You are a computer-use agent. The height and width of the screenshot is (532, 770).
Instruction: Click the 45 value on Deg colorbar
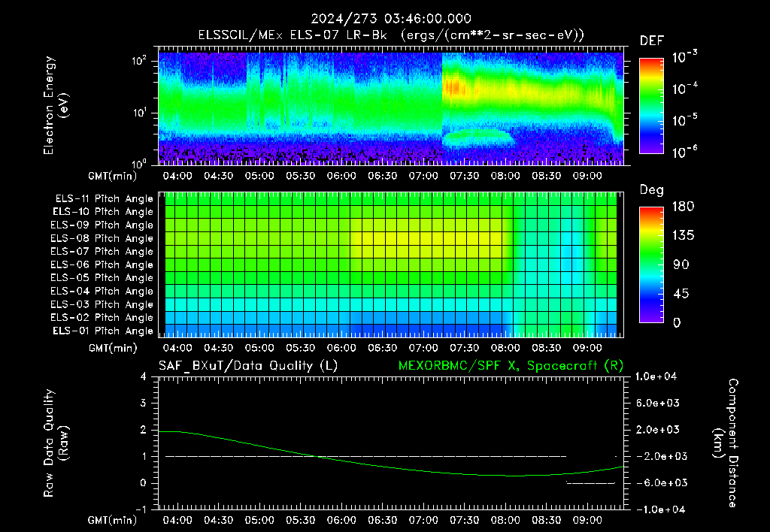(x=681, y=294)
